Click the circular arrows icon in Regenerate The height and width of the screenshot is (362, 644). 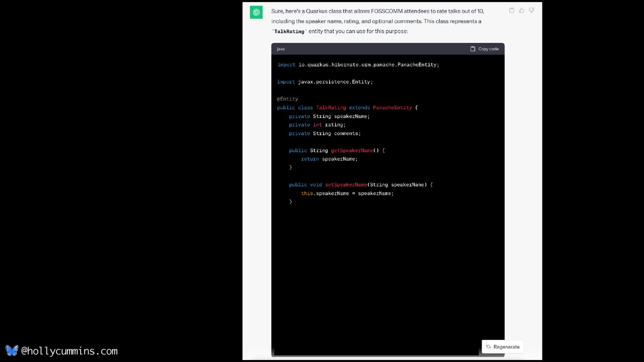488,347
